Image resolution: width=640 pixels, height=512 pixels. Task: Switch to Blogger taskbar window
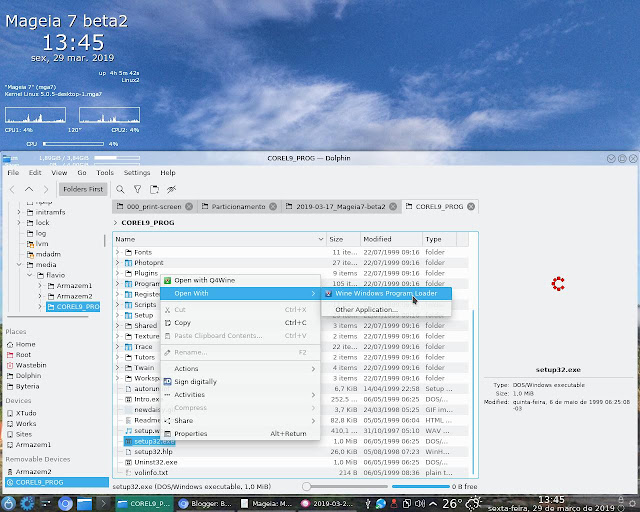(x=206, y=503)
